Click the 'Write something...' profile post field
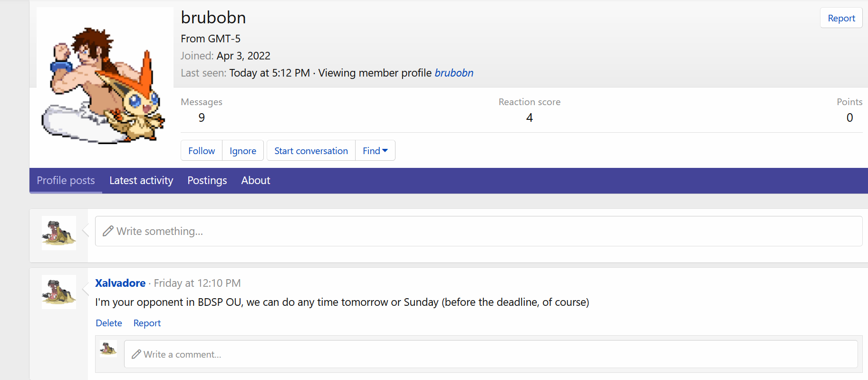Viewport: 868px width, 380px height. (479, 231)
